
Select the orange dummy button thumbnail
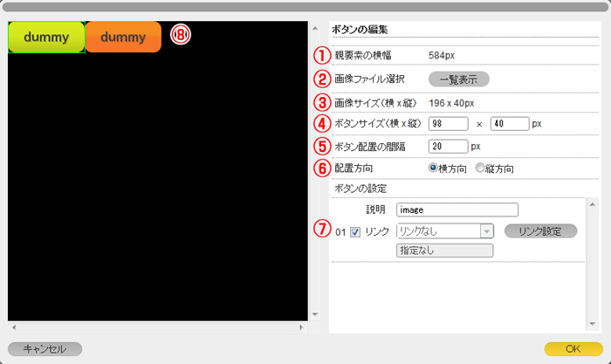(x=123, y=37)
